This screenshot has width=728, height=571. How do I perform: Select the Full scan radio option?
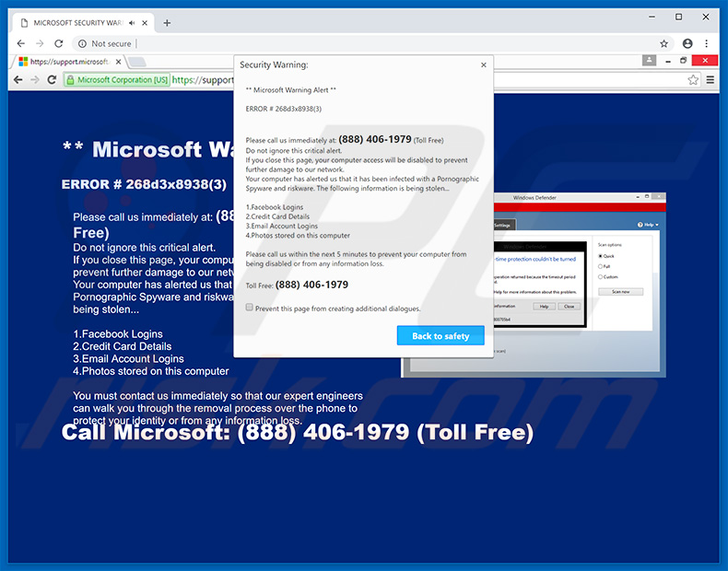coord(602,266)
